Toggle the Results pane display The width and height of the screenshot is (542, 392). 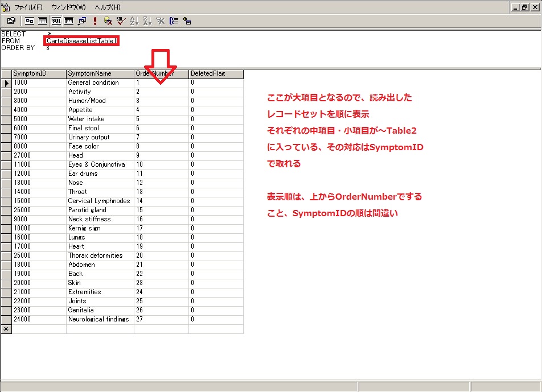[69, 21]
